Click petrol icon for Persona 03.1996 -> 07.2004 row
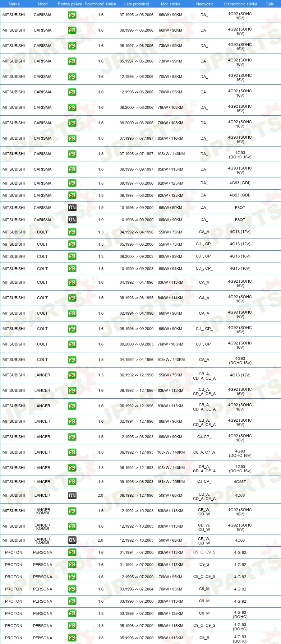The width and height of the screenshot is (281, 644). [x=72, y=589]
